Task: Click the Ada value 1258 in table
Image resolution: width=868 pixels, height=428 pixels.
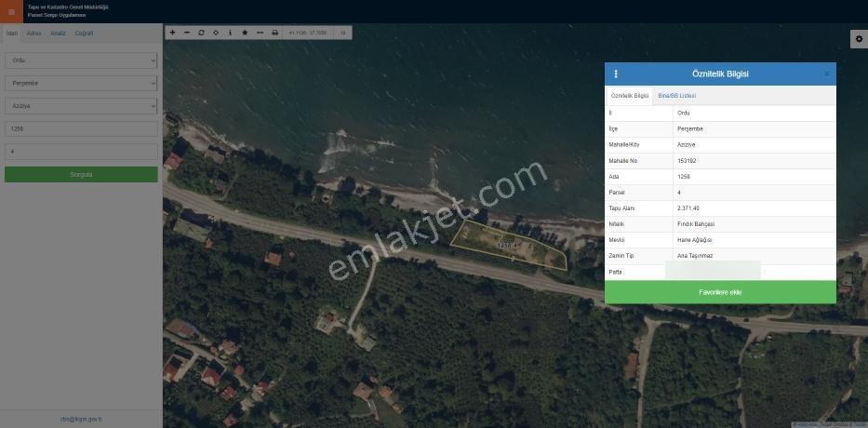Action: point(684,177)
